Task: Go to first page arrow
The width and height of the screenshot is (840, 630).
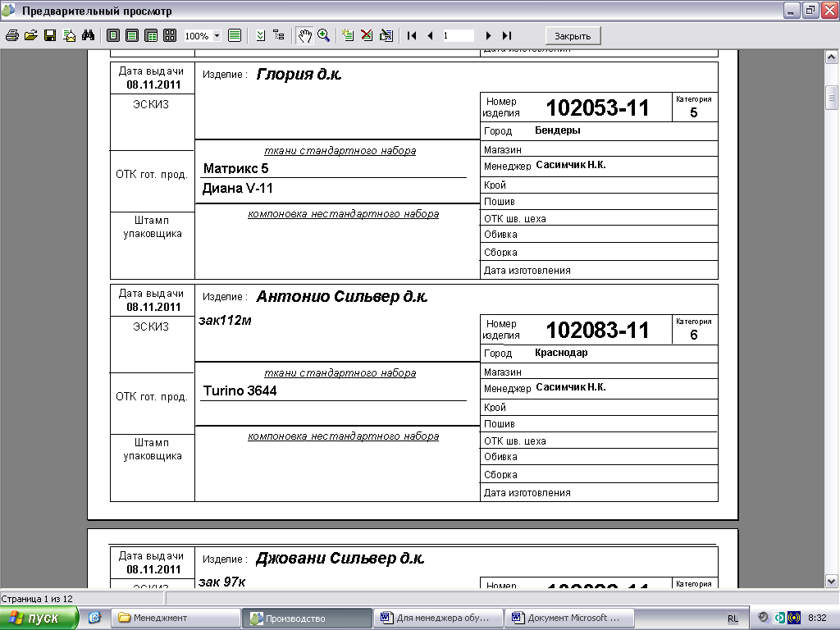Action: click(x=412, y=35)
